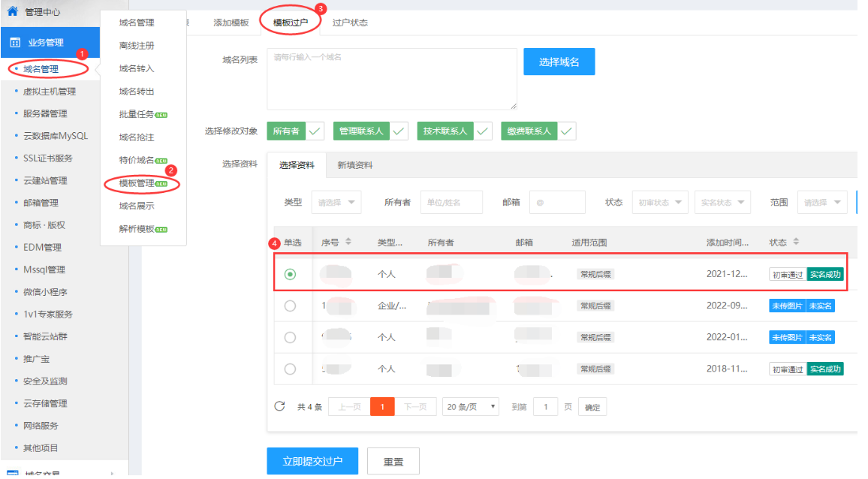The height and width of the screenshot is (479, 868).
Task: Click the 业务管理 grid icon
Action: coord(14,43)
